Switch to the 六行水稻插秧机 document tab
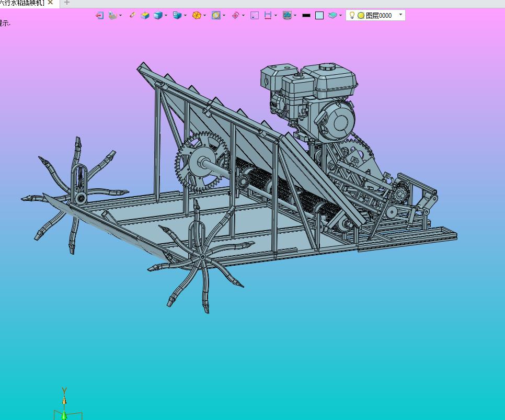505x420 pixels. 22,3
